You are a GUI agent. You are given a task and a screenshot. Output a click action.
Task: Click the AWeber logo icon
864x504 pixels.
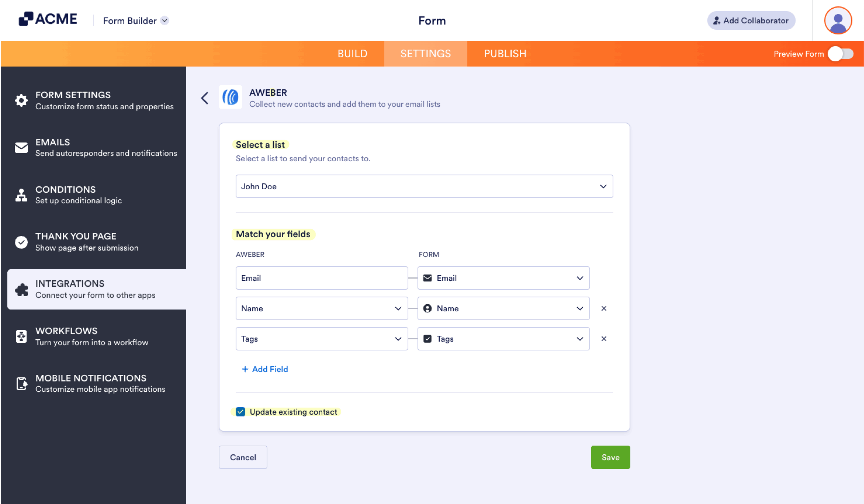(x=230, y=97)
